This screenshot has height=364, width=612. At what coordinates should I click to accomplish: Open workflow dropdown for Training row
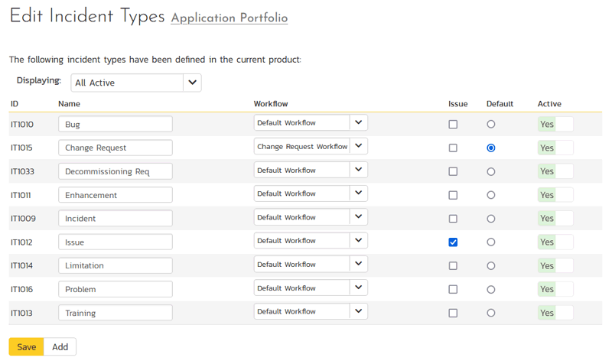311,312
